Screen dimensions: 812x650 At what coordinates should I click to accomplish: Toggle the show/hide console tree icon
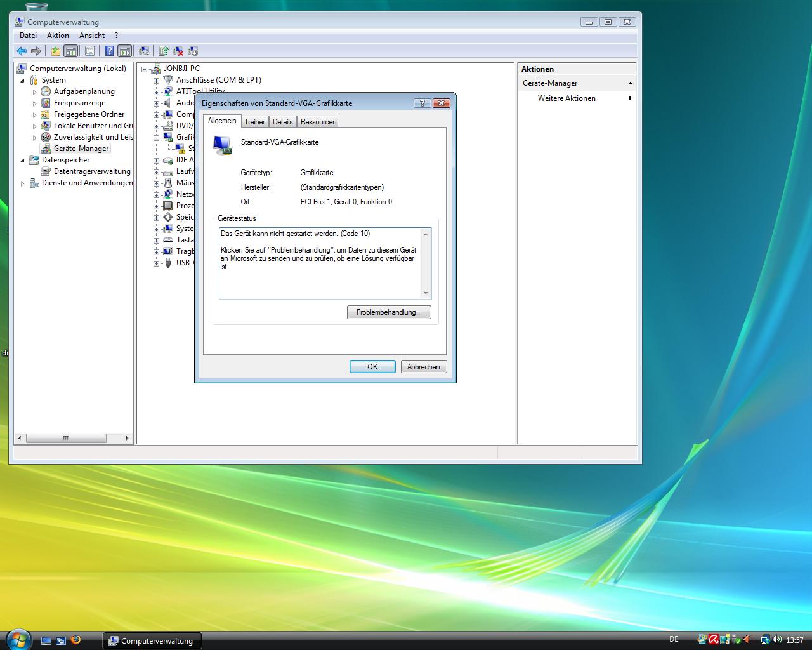pos(71,51)
